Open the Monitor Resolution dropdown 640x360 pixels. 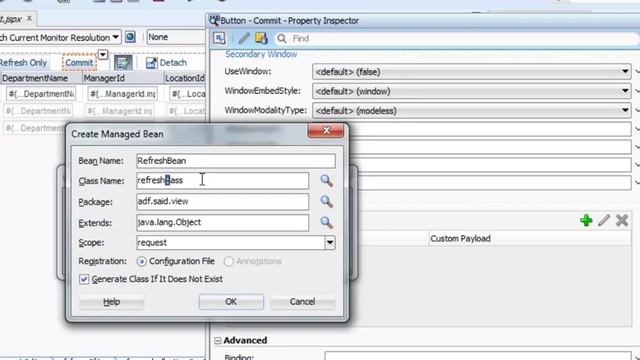point(116,38)
